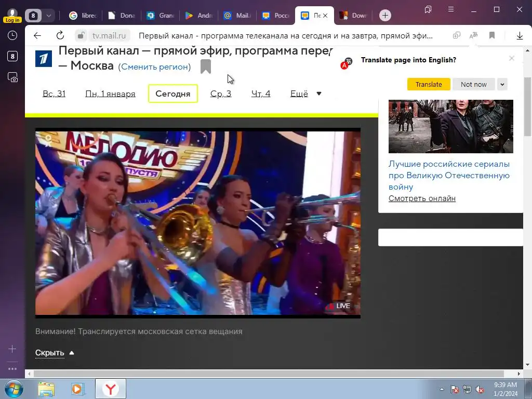Open sidebar more options ellipsis
Image resolution: width=532 pixels, height=399 pixels.
click(x=12, y=368)
